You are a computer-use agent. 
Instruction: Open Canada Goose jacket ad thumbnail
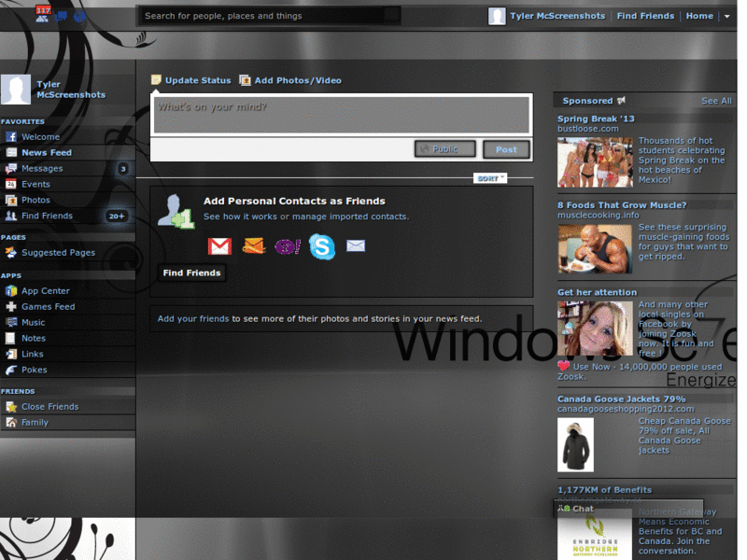575,445
